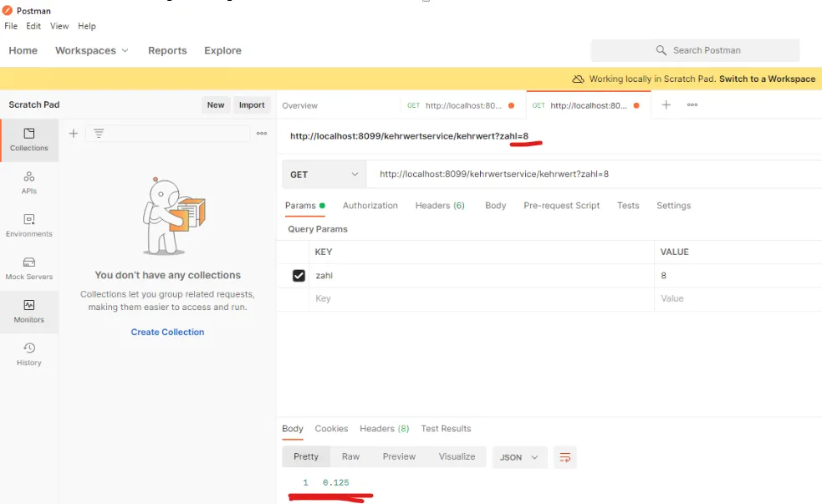Click the Postman logo icon
The image size is (822, 504).
click(8, 11)
